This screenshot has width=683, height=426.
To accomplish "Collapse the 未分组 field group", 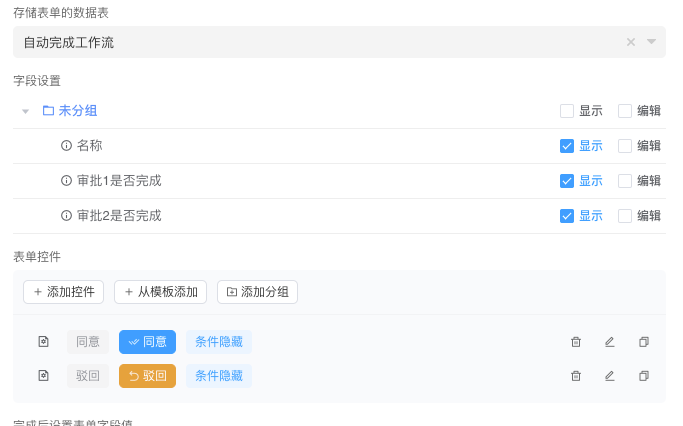I will 26,111.
